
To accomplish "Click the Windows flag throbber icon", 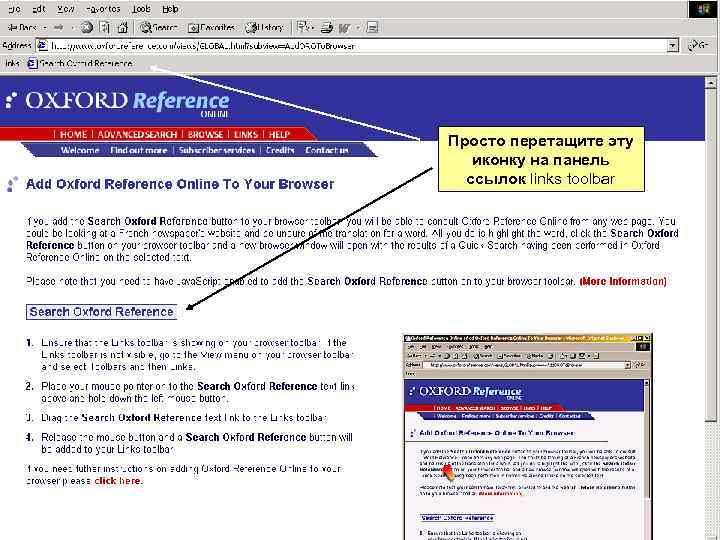I will [703, 10].
